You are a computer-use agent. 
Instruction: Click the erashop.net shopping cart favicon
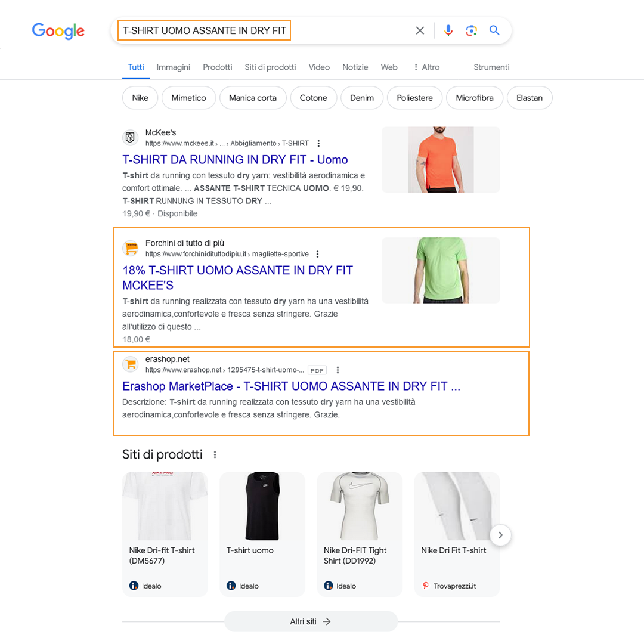point(130,364)
